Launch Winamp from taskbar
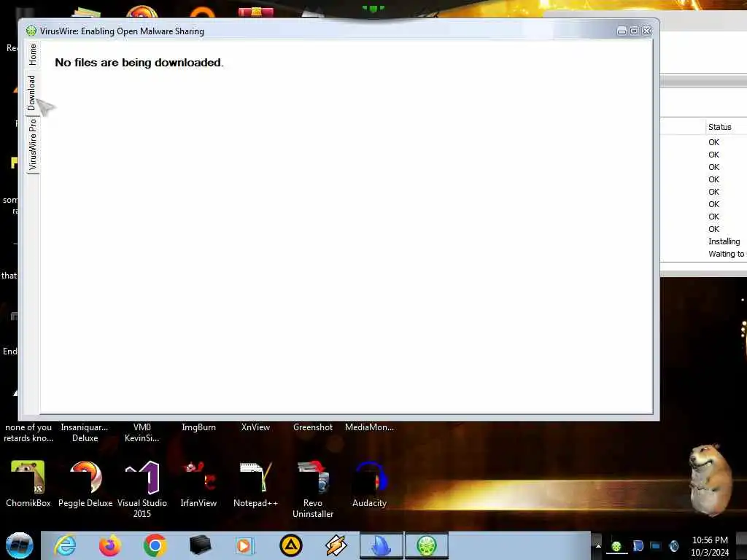 click(336, 545)
